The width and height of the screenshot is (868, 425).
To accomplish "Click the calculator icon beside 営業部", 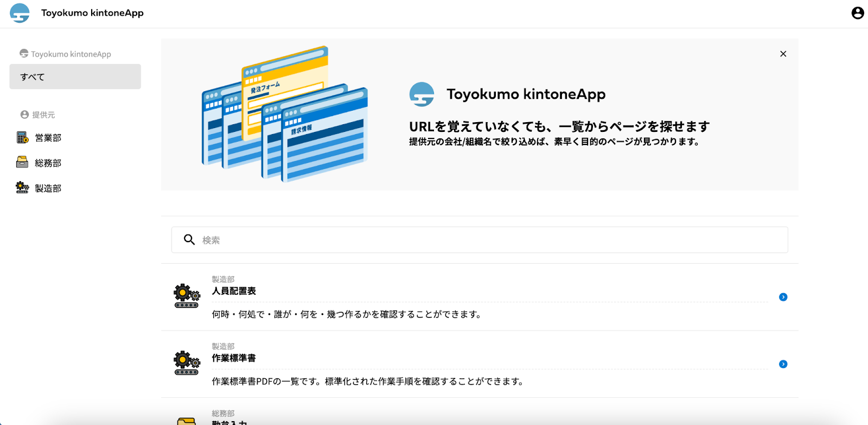I will (22, 137).
